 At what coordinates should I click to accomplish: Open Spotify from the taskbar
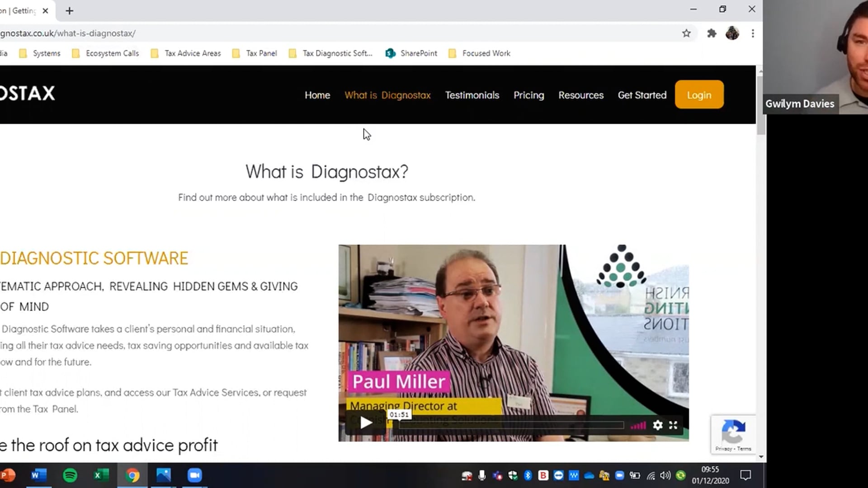70,475
